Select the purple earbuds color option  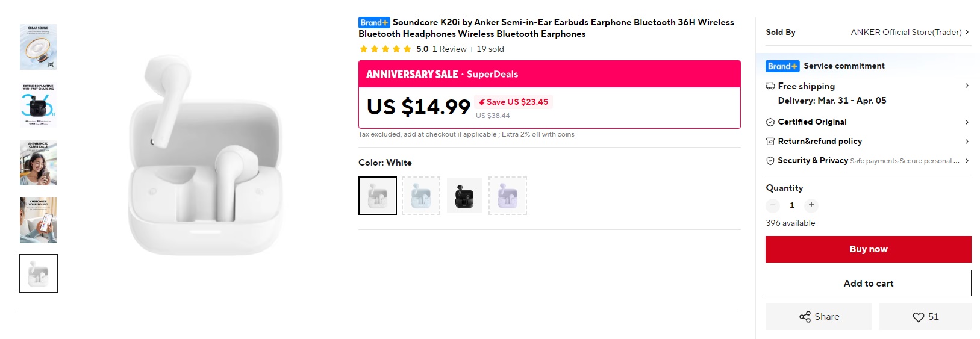coord(508,196)
